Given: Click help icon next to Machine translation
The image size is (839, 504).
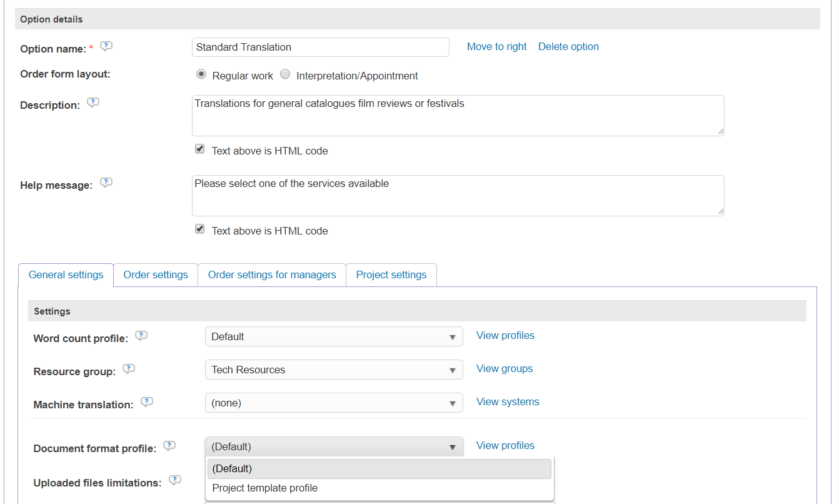Looking at the screenshot, I should click(x=147, y=402).
